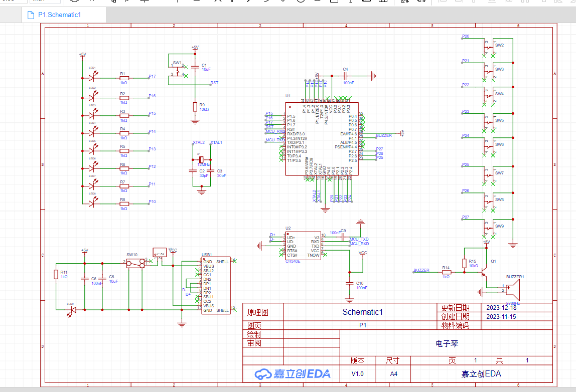The width and height of the screenshot is (576, 392).
Task: Select the 12MHz crystal X1
Action: [x=201, y=160]
